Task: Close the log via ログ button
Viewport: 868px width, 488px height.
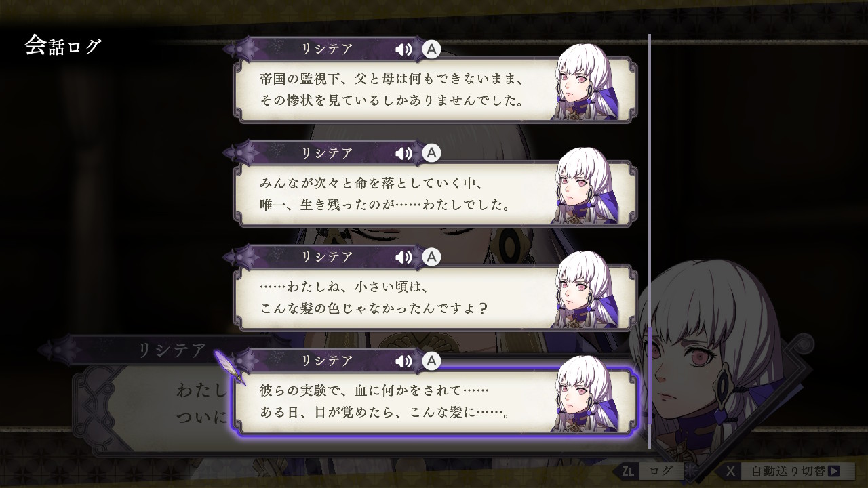Action: (661, 470)
